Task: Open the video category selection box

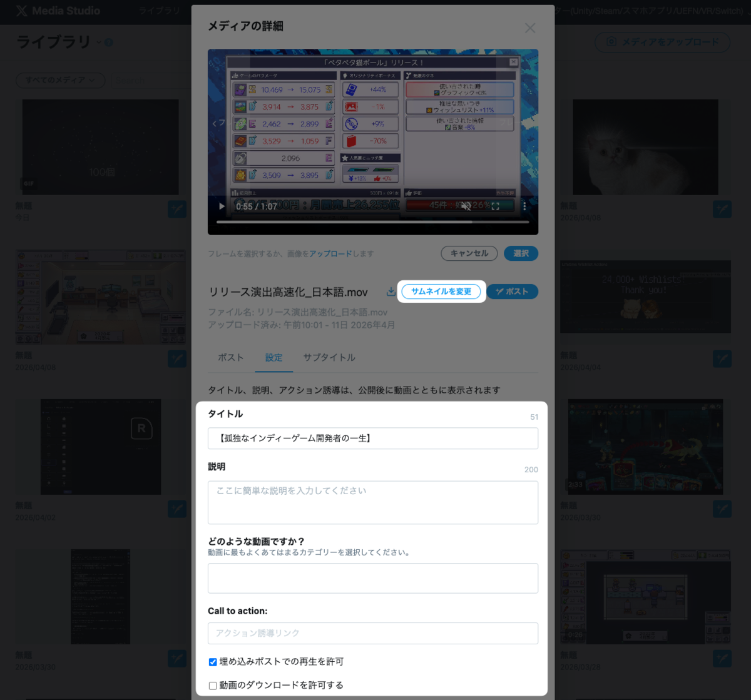Action: 373,578
